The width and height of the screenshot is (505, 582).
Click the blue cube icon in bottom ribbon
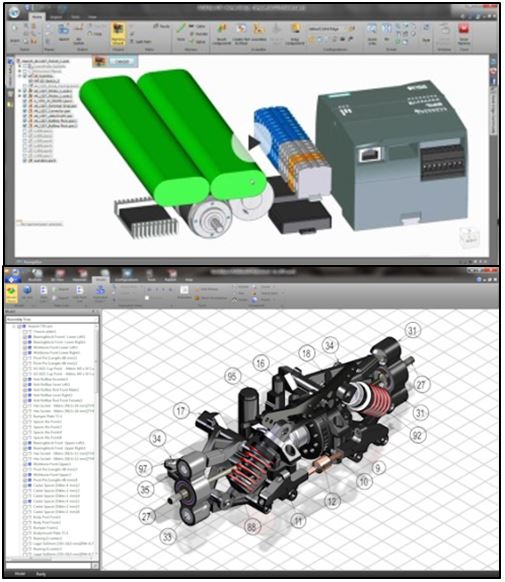coord(27,290)
